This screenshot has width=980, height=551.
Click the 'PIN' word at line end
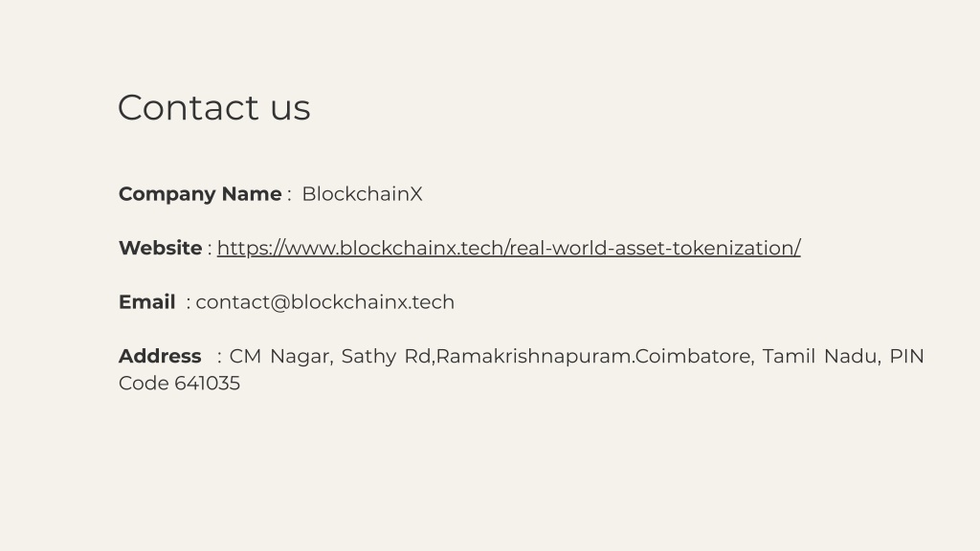coord(906,357)
